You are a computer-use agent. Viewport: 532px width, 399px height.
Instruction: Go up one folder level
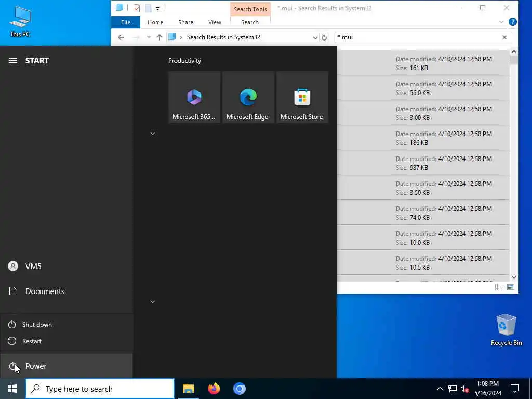coord(159,37)
